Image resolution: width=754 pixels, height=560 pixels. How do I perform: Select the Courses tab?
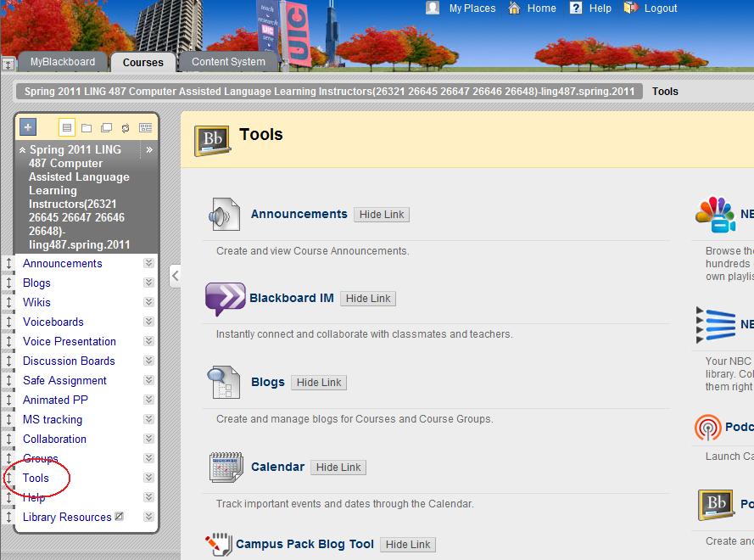(142, 62)
